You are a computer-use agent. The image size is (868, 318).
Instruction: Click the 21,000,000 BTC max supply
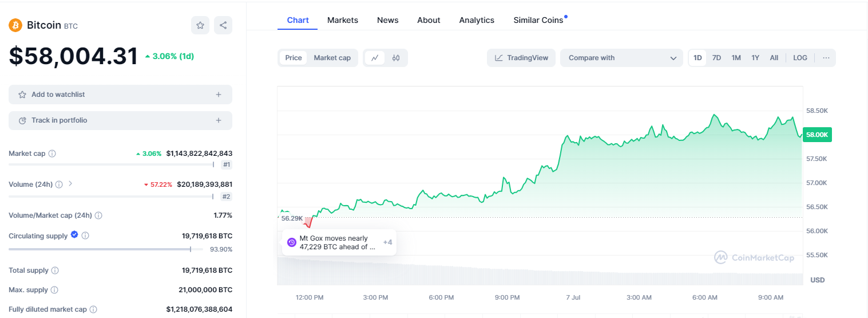pyautogui.click(x=205, y=290)
